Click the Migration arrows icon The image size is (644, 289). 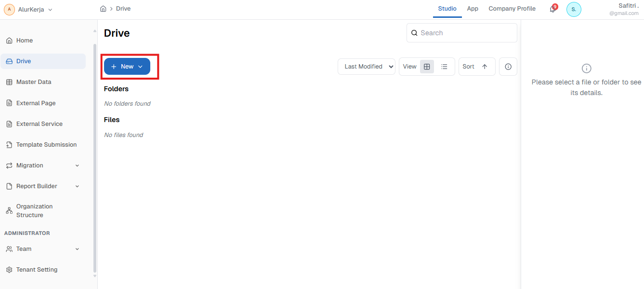pyautogui.click(x=9, y=165)
